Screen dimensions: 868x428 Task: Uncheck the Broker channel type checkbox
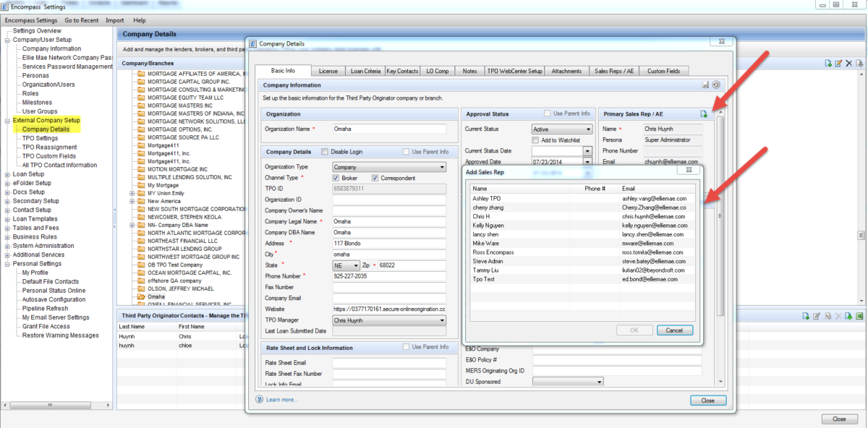point(336,178)
